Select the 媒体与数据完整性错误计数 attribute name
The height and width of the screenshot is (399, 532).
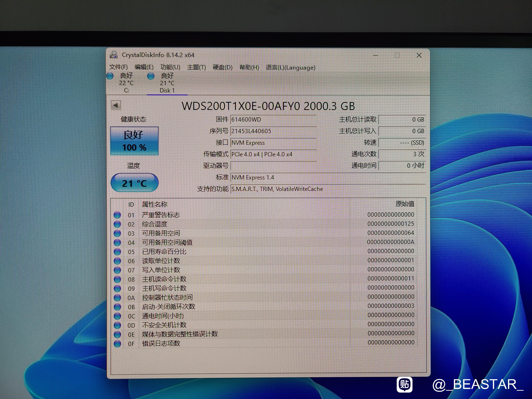pos(180,334)
